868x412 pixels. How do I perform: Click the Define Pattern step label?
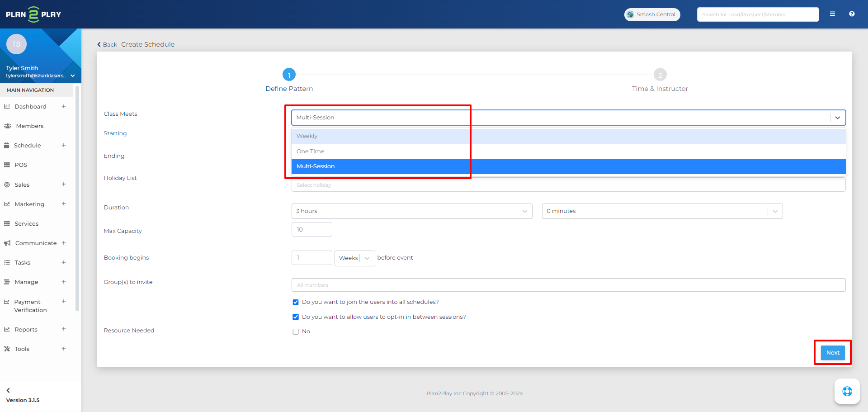pyautogui.click(x=289, y=89)
